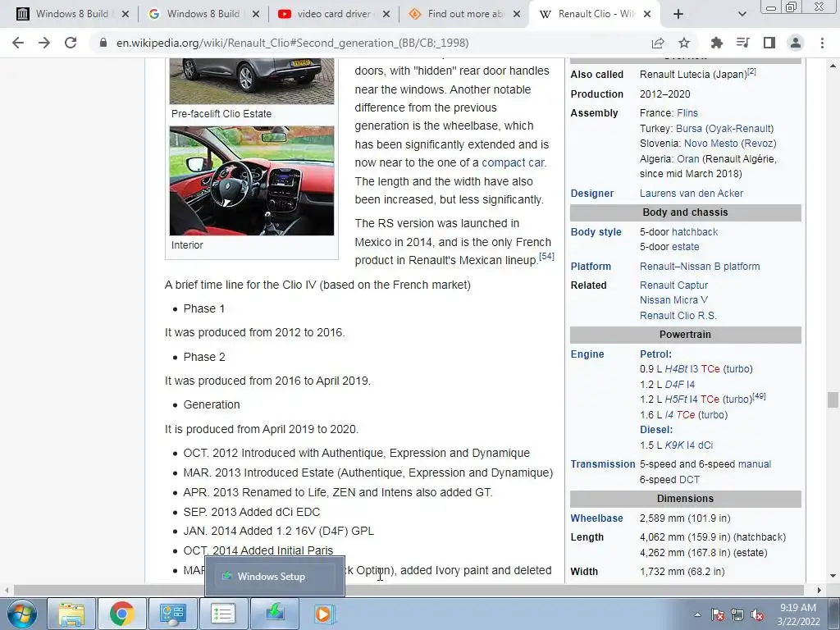Viewport: 840px width, 630px height.
Task: Open the Bursa (Oyak-Renault) link
Action: (x=725, y=129)
